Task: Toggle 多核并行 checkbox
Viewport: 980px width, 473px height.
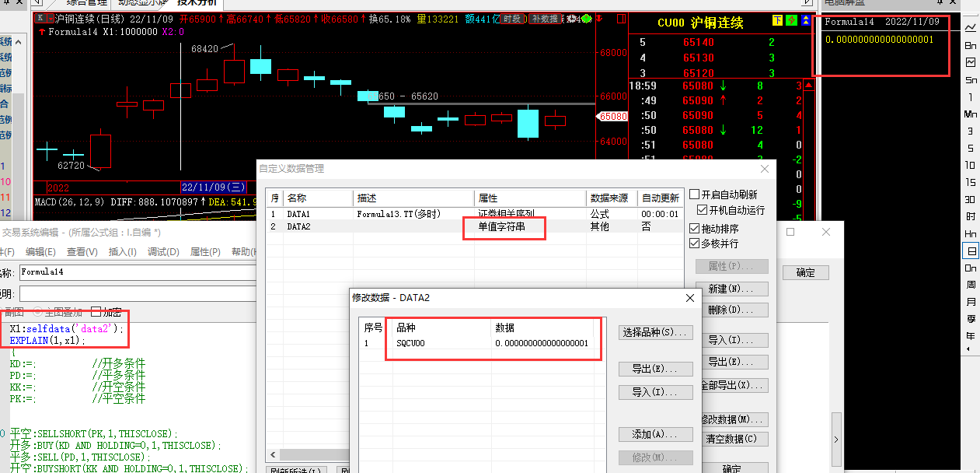Action: 695,244
